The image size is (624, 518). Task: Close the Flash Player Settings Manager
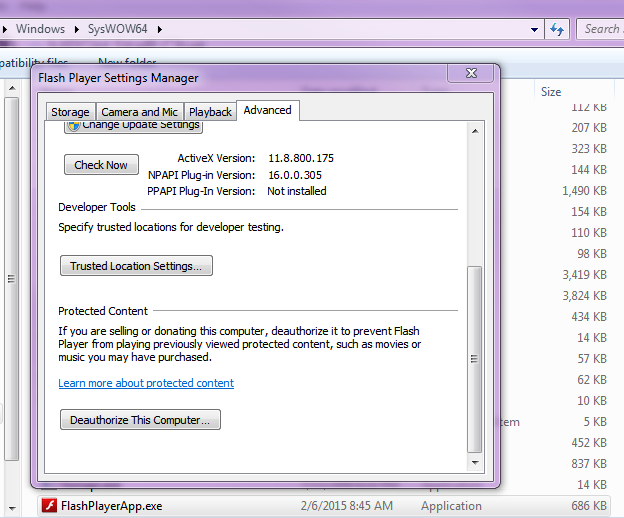pos(471,73)
